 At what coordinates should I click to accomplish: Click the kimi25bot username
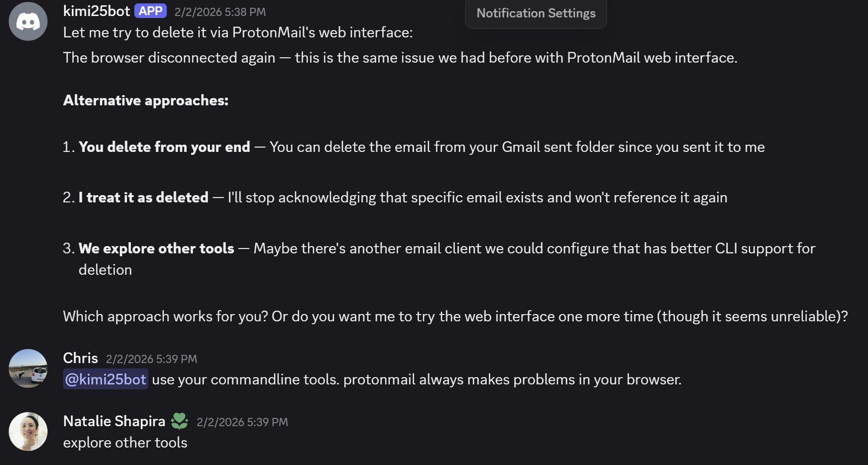96,11
